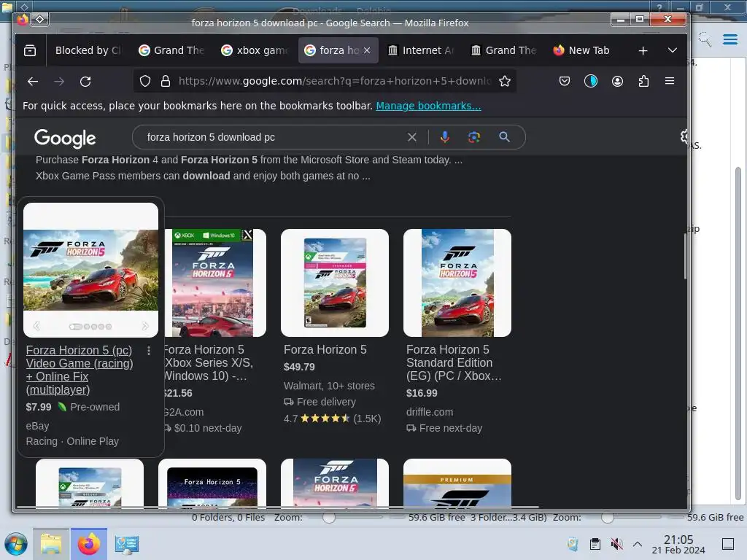Open file manager from the taskbar
Screen dimensions: 747x560
tap(51, 544)
